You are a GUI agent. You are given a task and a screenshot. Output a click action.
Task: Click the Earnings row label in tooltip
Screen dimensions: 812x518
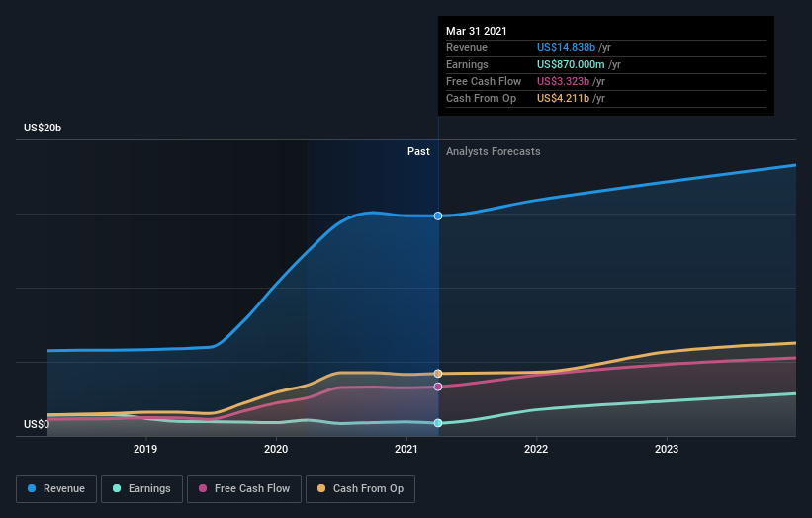(467, 64)
